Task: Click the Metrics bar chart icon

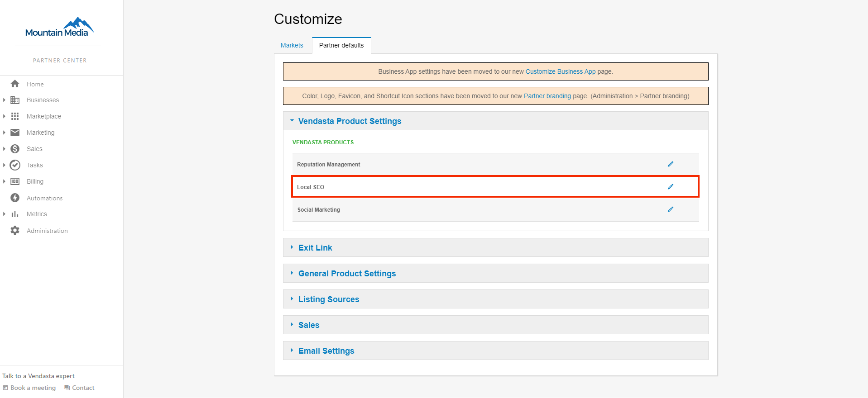Action: pyautogui.click(x=15, y=214)
